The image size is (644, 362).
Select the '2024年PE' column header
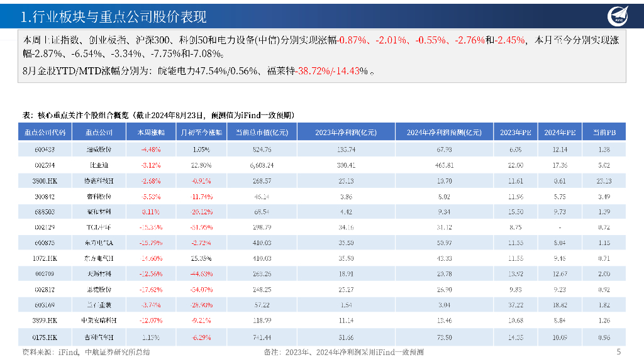560,132
